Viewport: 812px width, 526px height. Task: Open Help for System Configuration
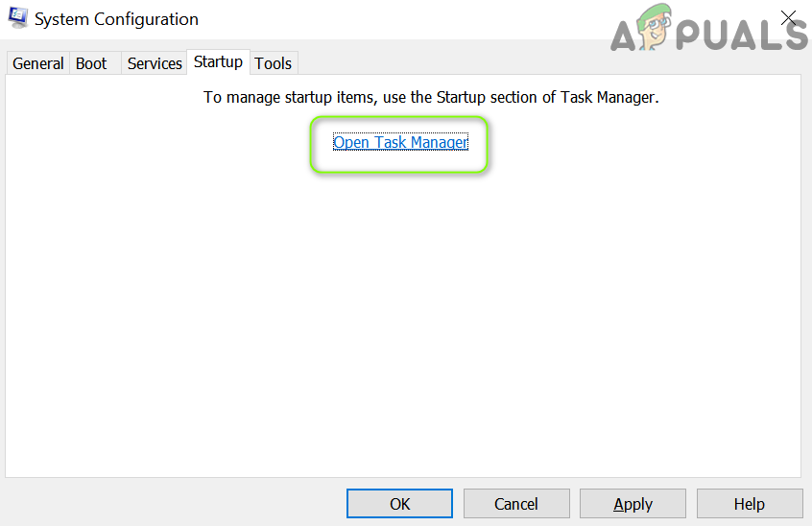[750, 504]
